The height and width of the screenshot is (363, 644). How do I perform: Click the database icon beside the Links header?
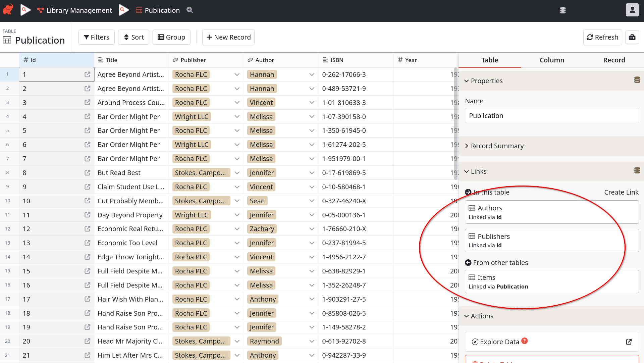click(637, 171)
